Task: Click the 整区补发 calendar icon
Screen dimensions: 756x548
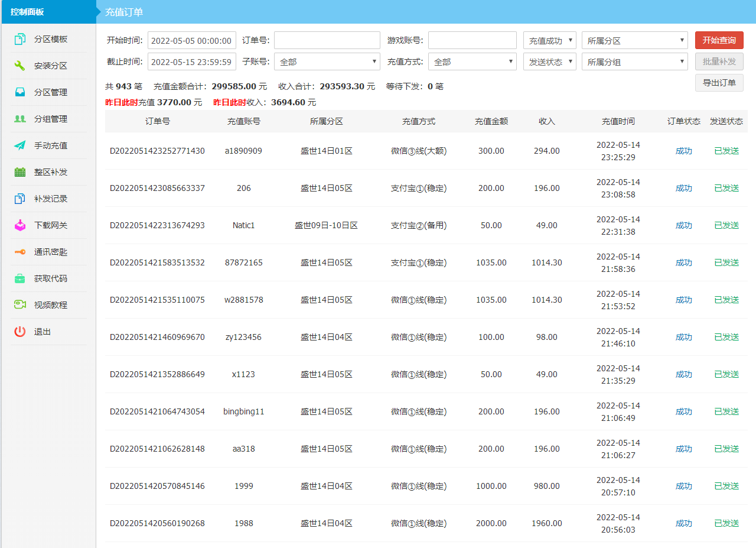Action: pos(20,172)
